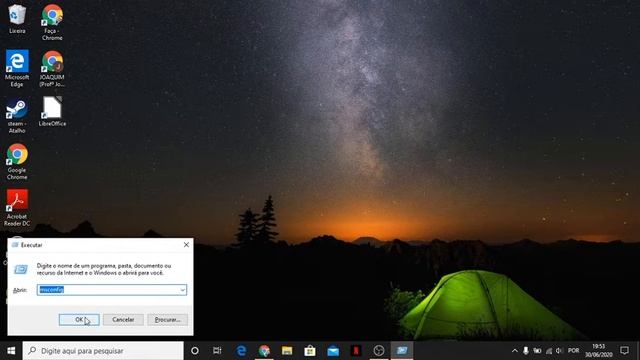
Task: Open the OBS Studio taskbar icon
Action: [379, 351]
